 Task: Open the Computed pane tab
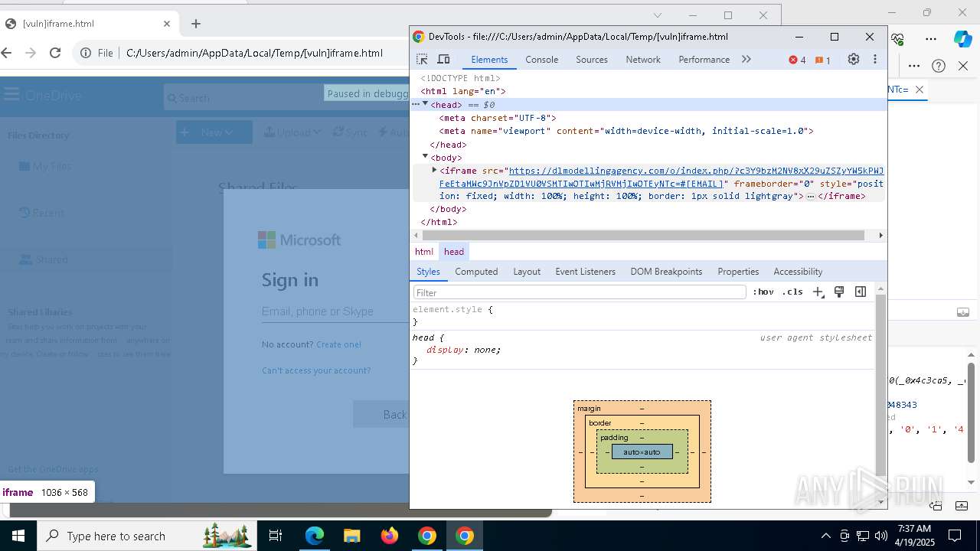(x=476, y=272)
